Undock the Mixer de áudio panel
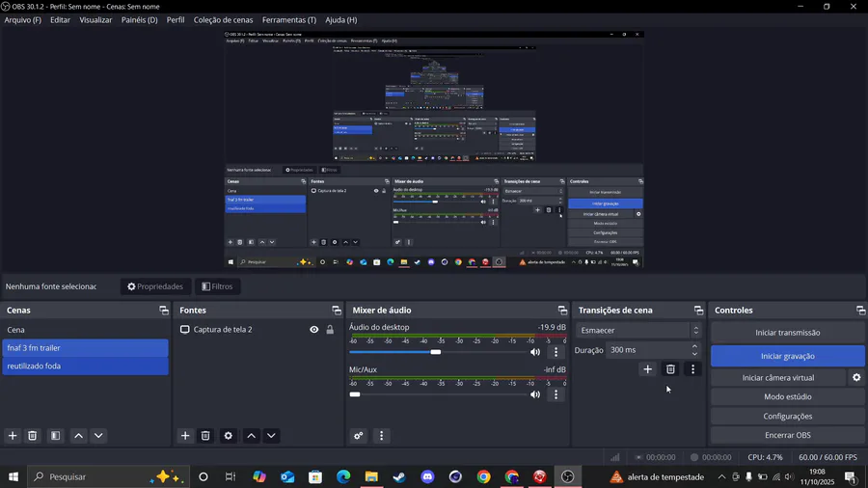The height and width of the screenshot is (488, 868). click(562, 311)
